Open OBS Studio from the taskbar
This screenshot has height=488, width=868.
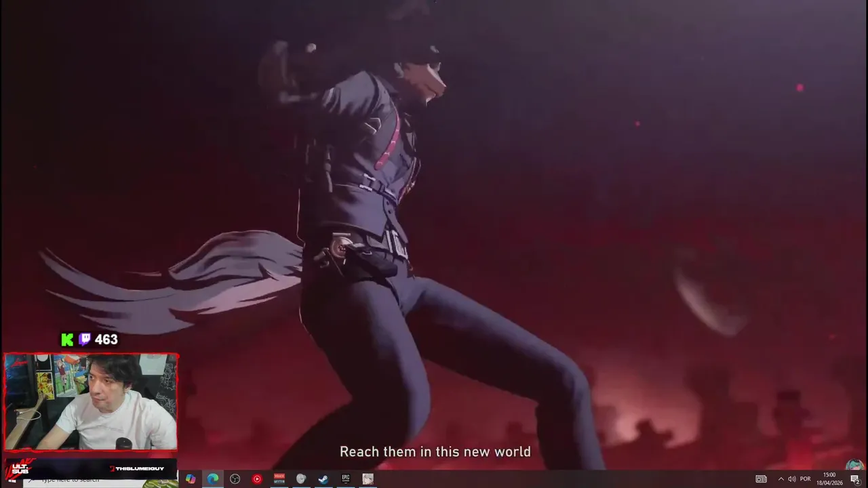point(235,479)
